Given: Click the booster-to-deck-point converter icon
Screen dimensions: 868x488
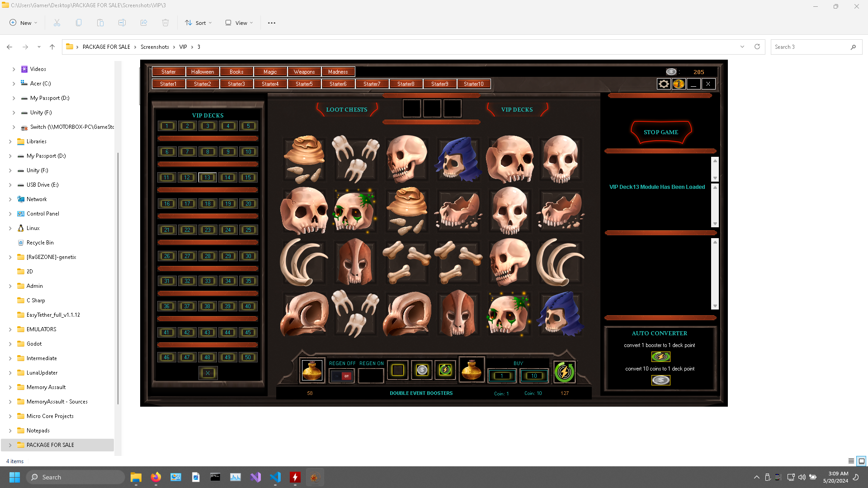Looking at the screenshot, I should 660,357.
